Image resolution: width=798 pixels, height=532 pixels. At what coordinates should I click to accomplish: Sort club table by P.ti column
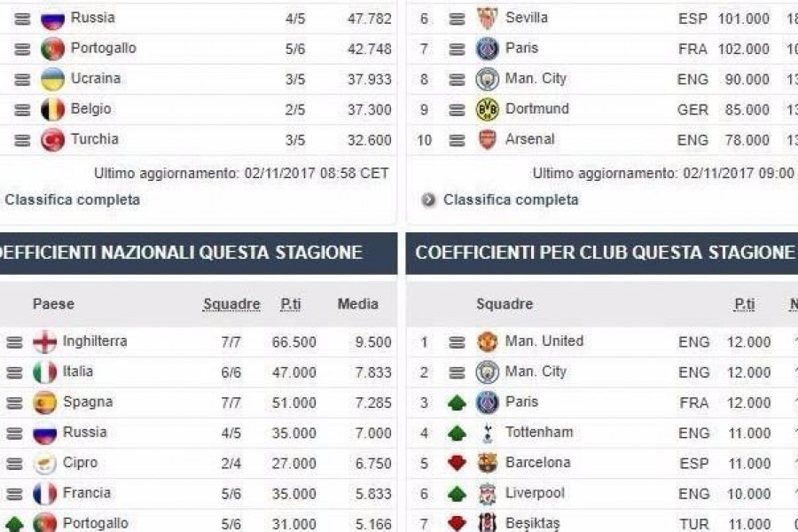tap(744, 304)
